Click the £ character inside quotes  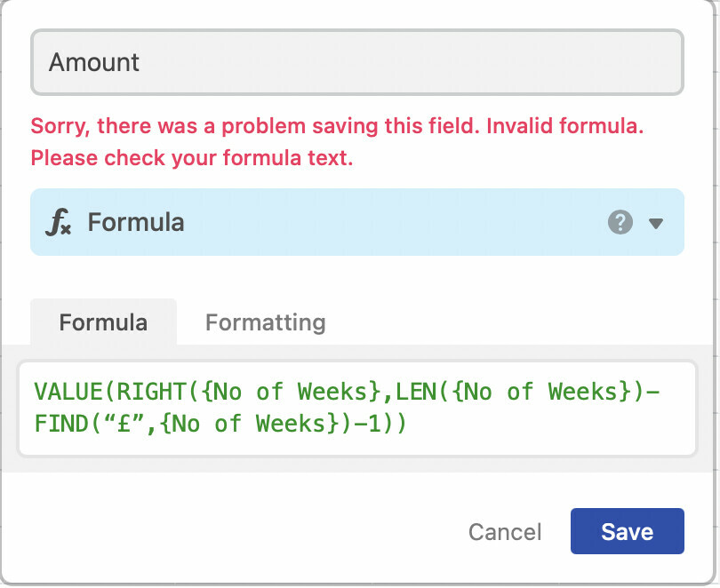coord(124,424)
